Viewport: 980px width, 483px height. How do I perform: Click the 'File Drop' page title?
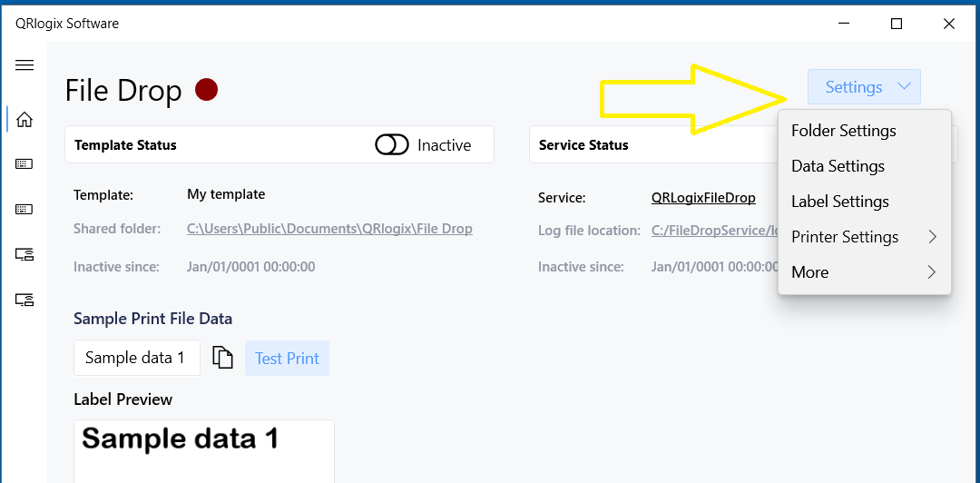point(123,90)
